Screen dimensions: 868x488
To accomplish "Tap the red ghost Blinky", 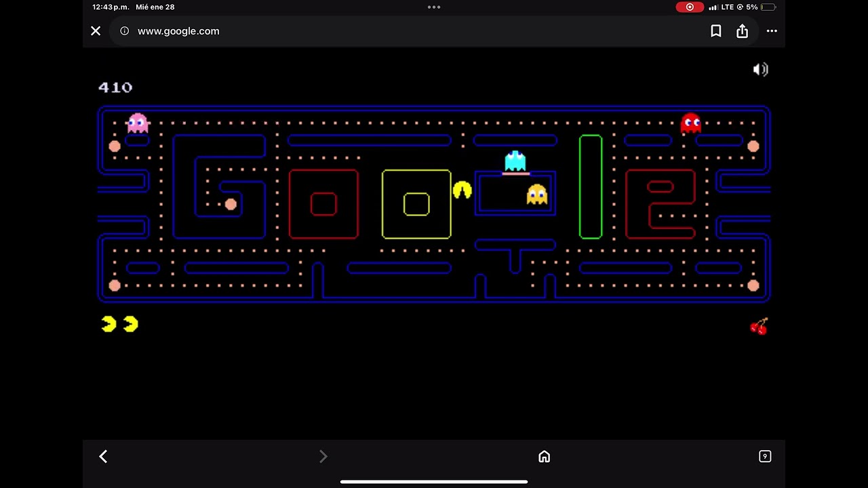I will [691, 123].
